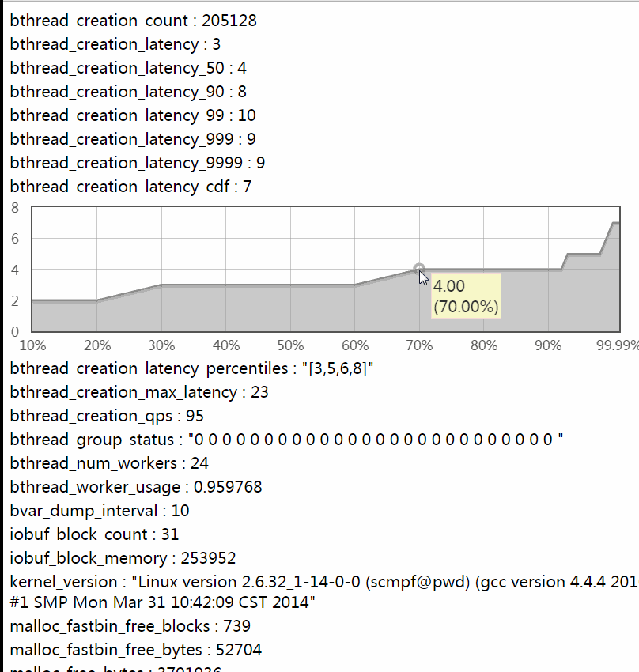Click the bthread_creation_latency_9999 row
Screen dimensions: 639x672
pyautogui.click(x=137, y=163)
